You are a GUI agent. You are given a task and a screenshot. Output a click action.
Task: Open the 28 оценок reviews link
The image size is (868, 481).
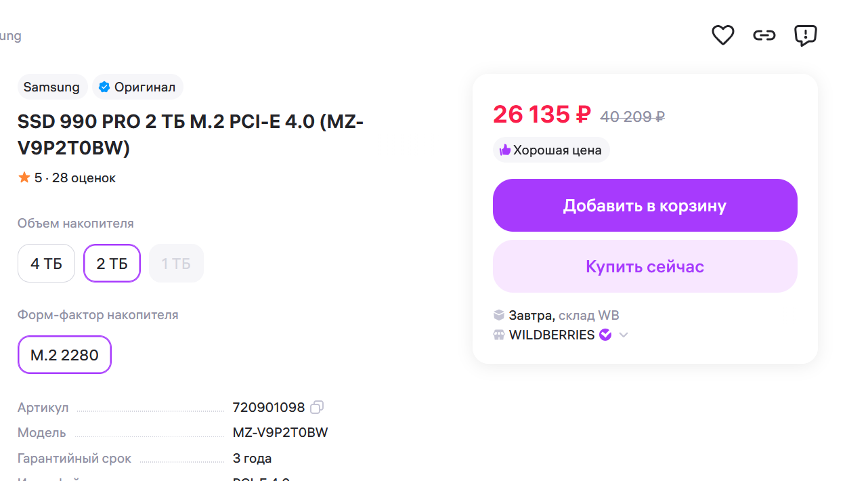click(x=84, y=178)
